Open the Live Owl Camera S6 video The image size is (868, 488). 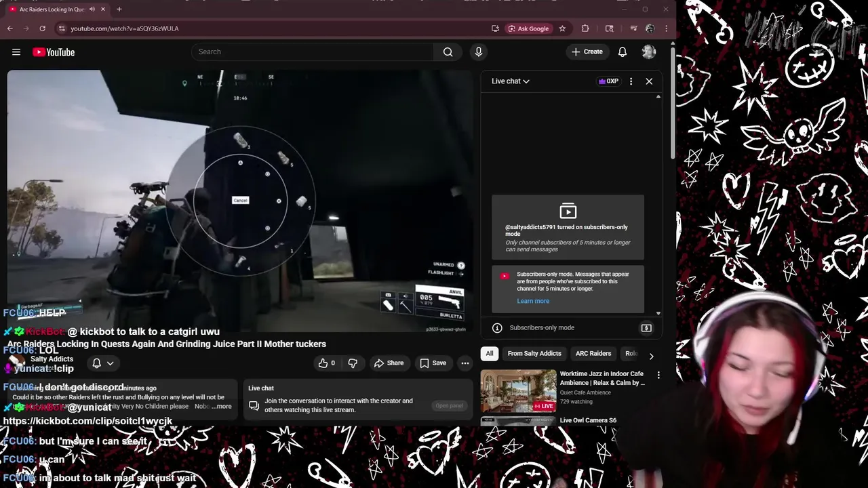click(x=588, y=420)
